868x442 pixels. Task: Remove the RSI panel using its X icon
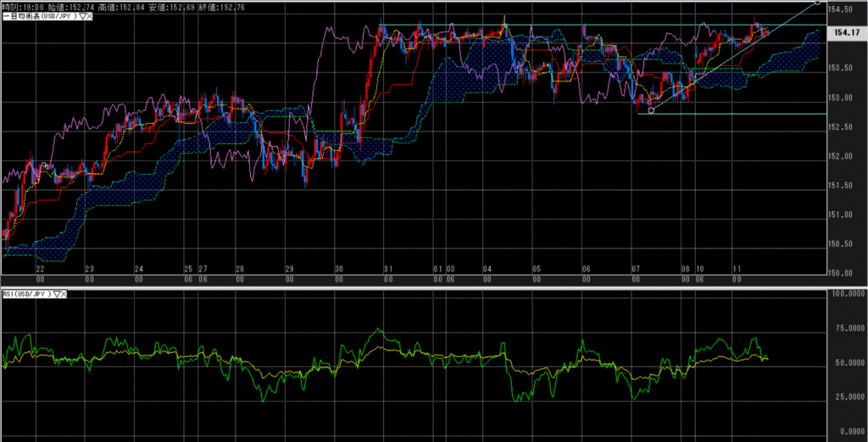[x=65, y=294]
